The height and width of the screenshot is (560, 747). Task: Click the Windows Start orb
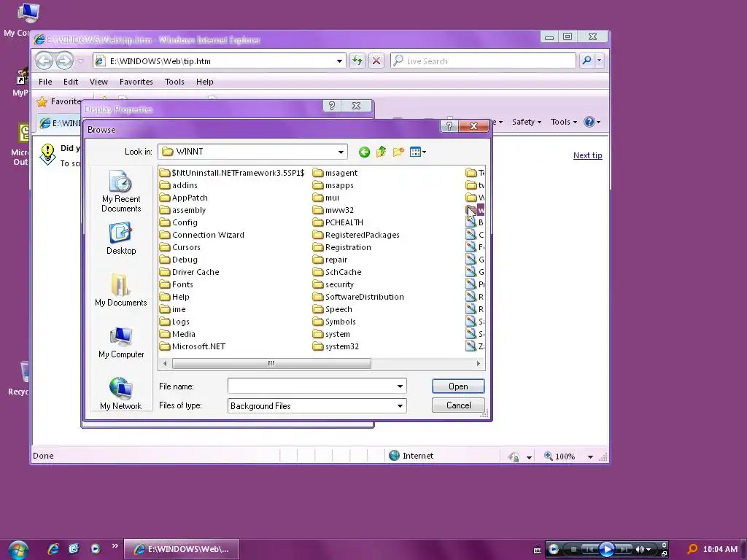pos(18,550)
